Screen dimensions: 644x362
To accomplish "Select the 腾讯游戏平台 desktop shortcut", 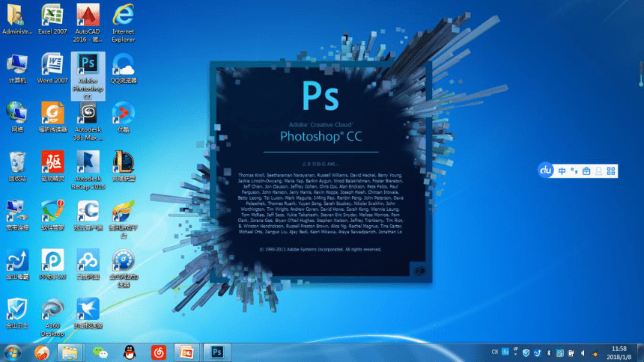I will (124, 220).
